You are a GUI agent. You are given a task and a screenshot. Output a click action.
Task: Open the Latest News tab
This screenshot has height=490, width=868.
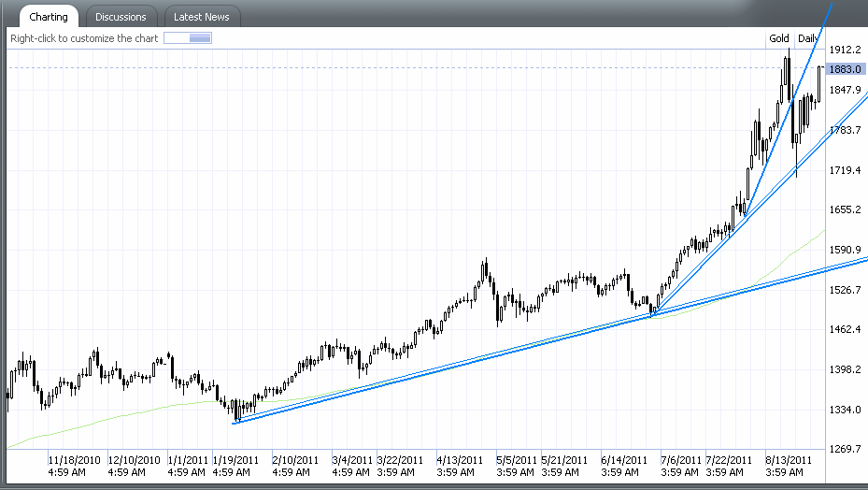203,17
